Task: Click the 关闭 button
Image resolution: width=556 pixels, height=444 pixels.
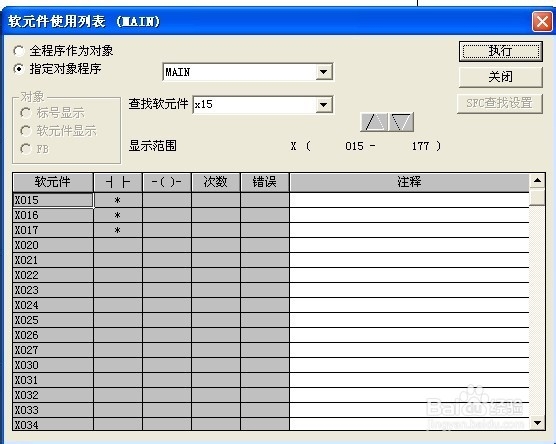Action: click(x=501, y=77)
